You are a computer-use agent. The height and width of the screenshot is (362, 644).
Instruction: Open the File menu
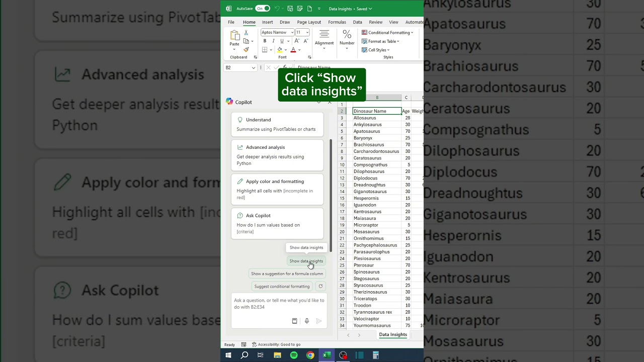tap(231, 22)
